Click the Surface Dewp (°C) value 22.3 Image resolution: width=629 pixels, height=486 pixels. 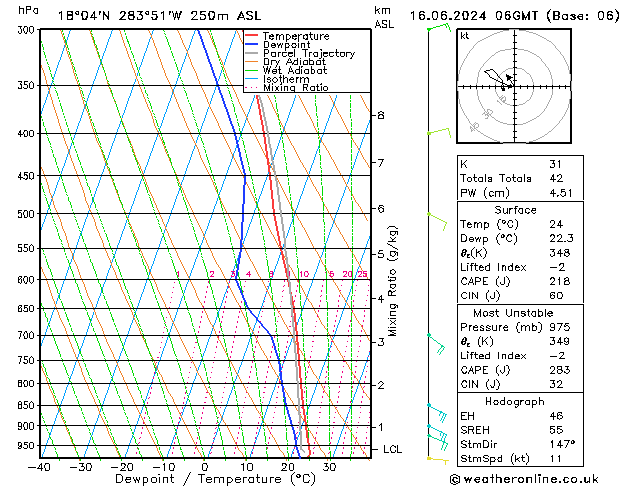(561, 238)
